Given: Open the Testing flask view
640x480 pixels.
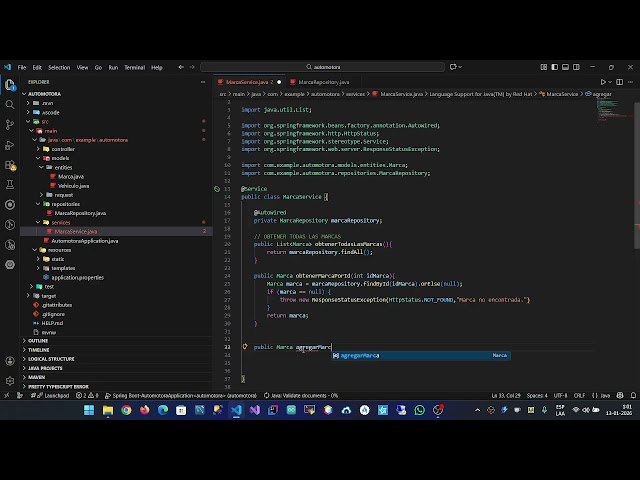Looking at the screenshot, I should pyautogui.click(x=10, y=184).
